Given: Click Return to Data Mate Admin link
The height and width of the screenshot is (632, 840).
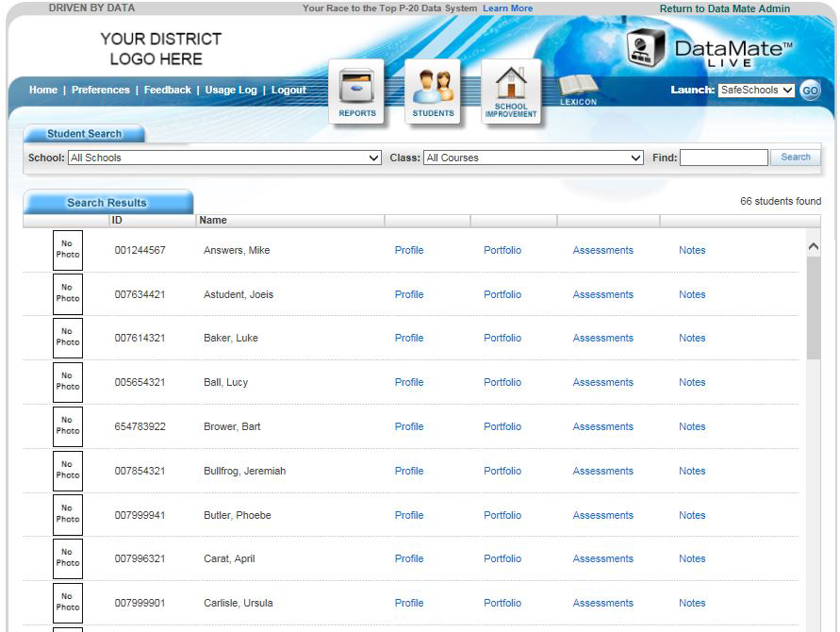Looking at the screenshot, I should click(724, 8).
